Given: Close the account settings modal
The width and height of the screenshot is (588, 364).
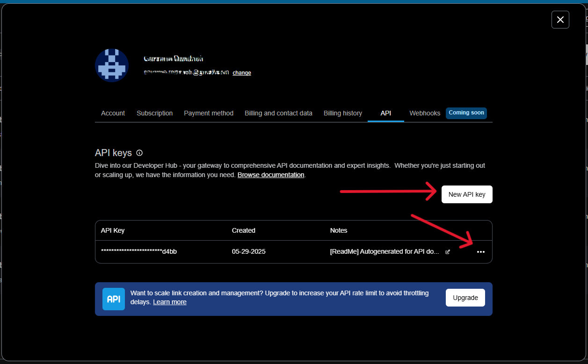Looking at the screenshot, I should [560, 20].
